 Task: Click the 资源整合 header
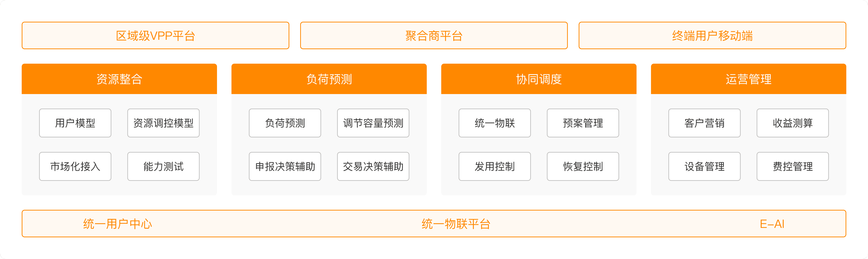pyautogui.click(x=119, y=79)
